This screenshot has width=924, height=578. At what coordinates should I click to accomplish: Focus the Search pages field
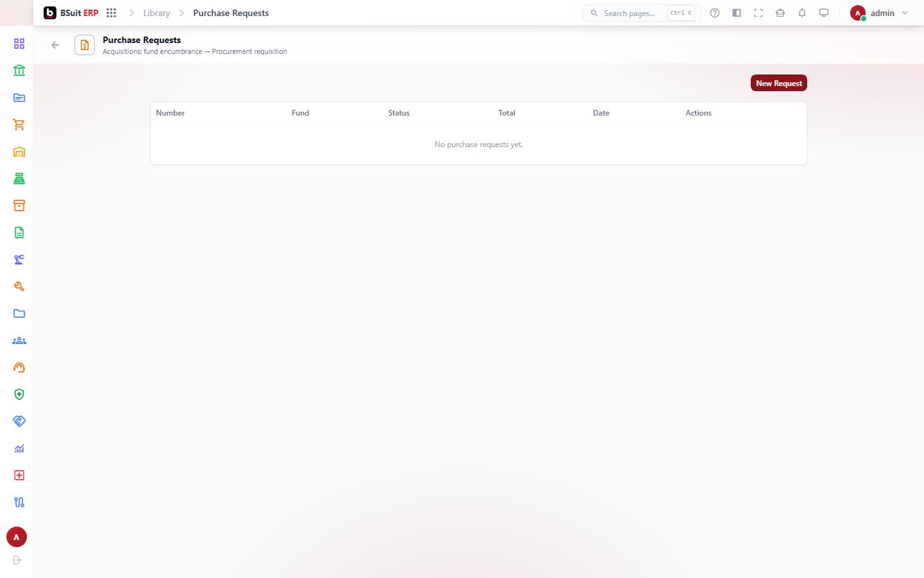[x=642, y=13]
